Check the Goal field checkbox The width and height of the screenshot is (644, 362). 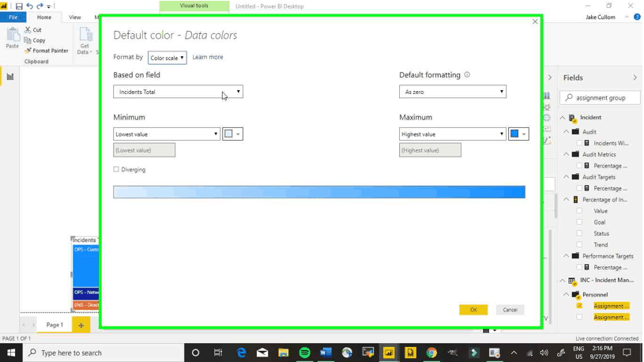tap(579, 222)
